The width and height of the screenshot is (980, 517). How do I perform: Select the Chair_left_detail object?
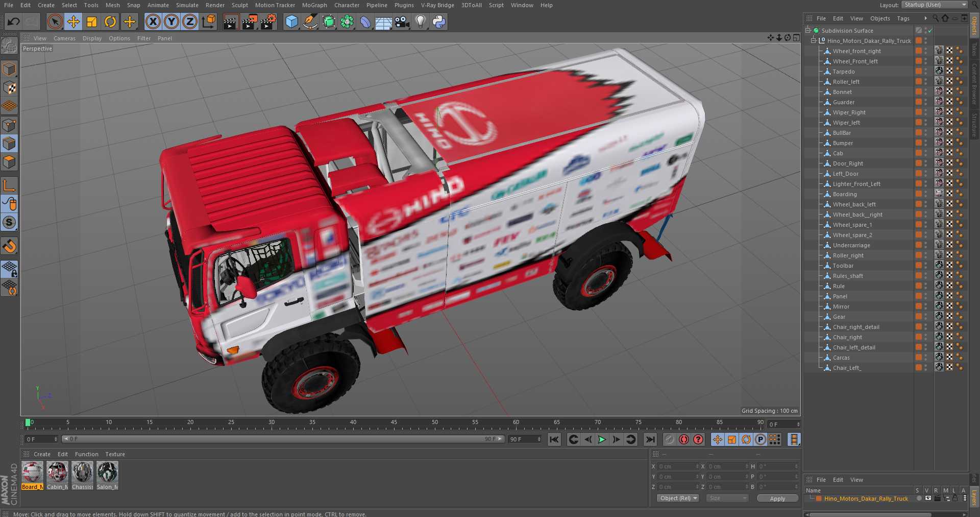point(854,347)
